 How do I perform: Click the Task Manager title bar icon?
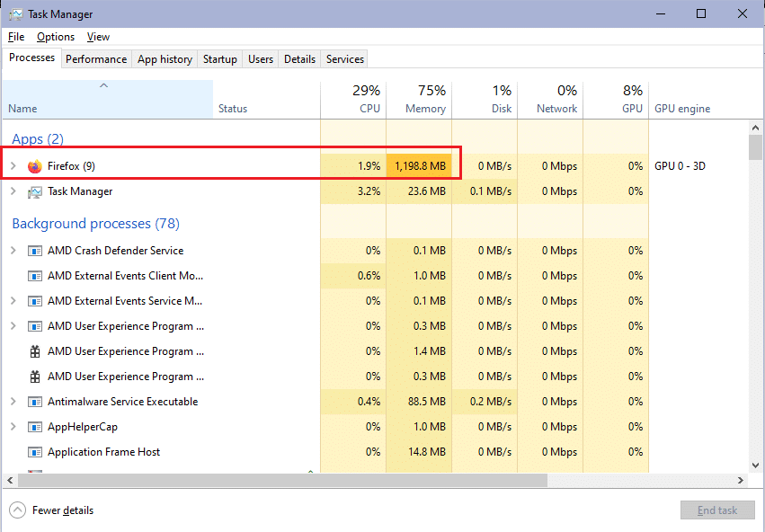click(x=15, y=14)
